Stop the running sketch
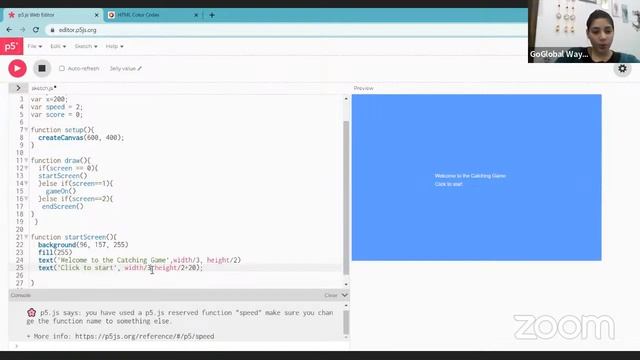This screenshot has height=360, width=640. click(42, 69)
